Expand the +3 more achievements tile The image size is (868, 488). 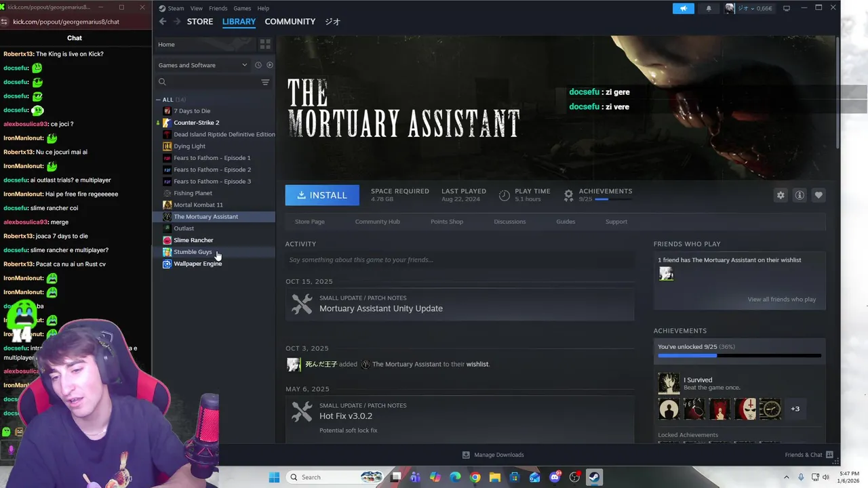coord(795,409)
